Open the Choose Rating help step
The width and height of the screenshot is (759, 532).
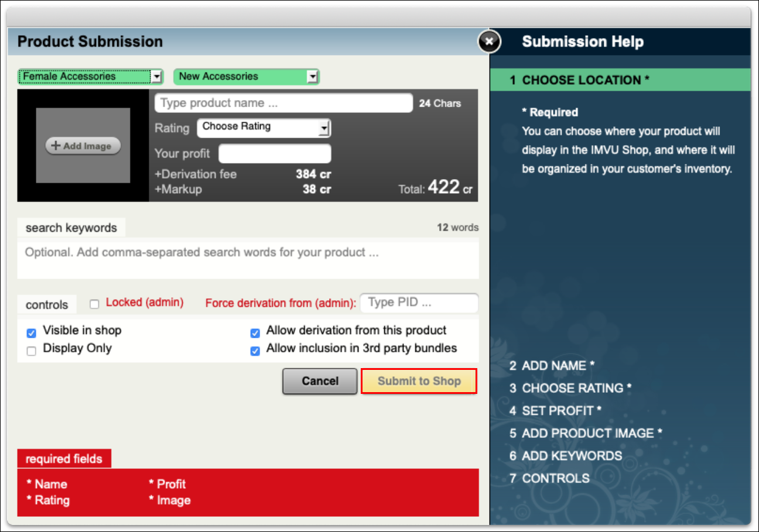click(570, 388)
